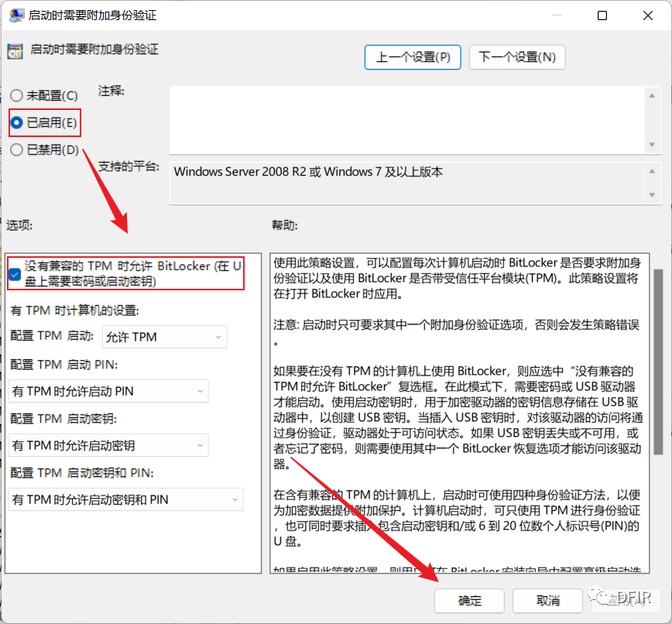The image size is (672, 624).
Task: Maximize the dialog window
Action: (602, 15)
